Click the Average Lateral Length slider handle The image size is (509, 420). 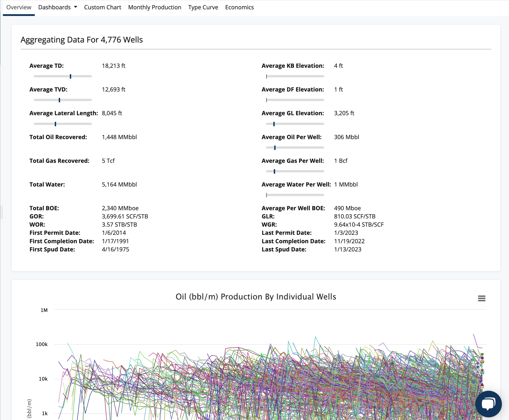click(55, 124)
